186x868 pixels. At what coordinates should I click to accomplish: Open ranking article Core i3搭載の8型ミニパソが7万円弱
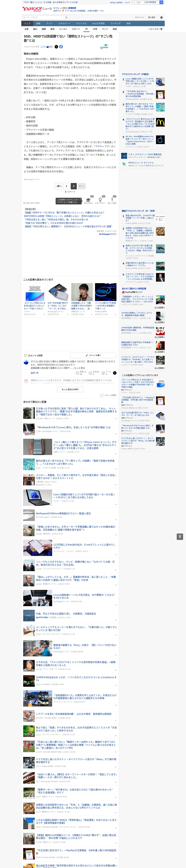click(x=140, y=81)
